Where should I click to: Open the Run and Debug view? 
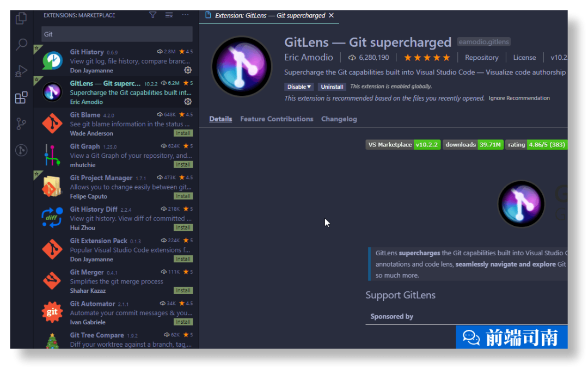[21, 71]
